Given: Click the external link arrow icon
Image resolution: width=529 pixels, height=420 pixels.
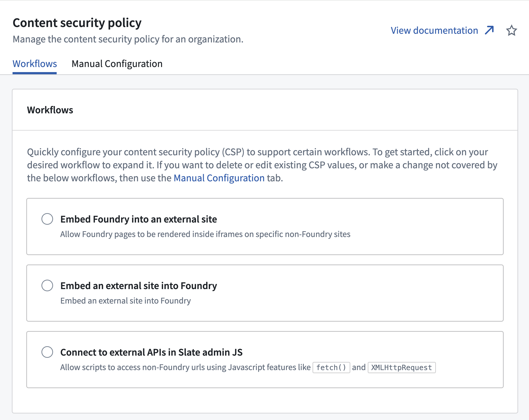Looking at the screenshot, I should pos(489,30).
